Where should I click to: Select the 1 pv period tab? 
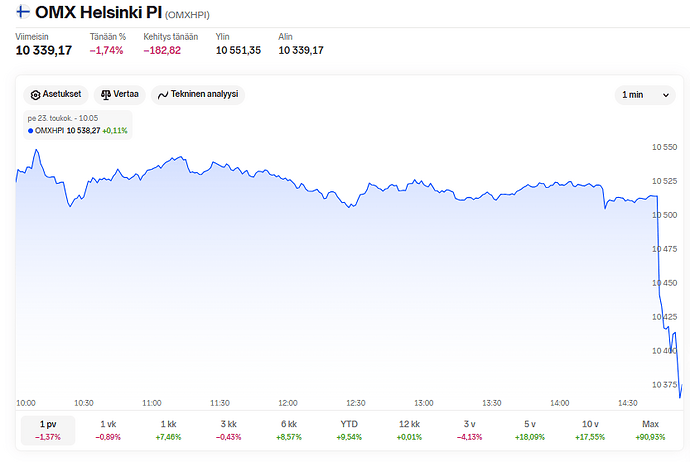tap(48, 430)
